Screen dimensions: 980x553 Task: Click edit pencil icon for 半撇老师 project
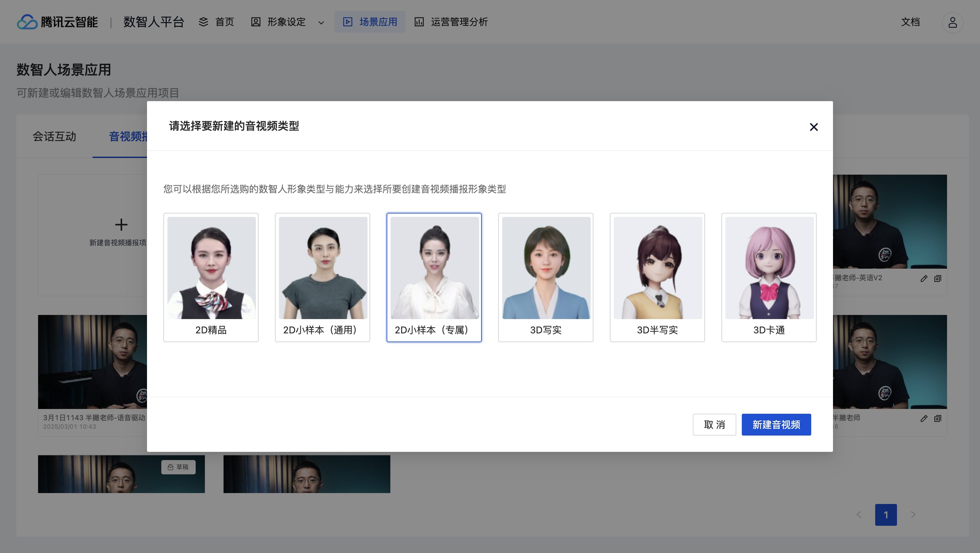(924, 418)
